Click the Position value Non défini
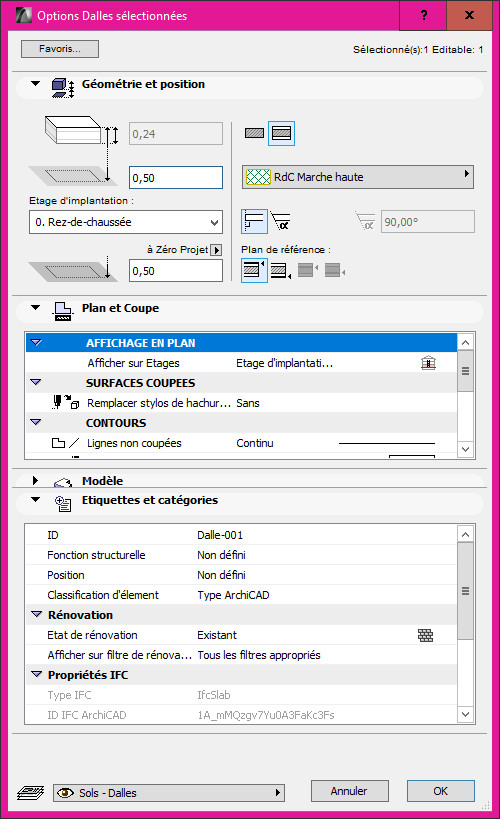 (222, 575)
